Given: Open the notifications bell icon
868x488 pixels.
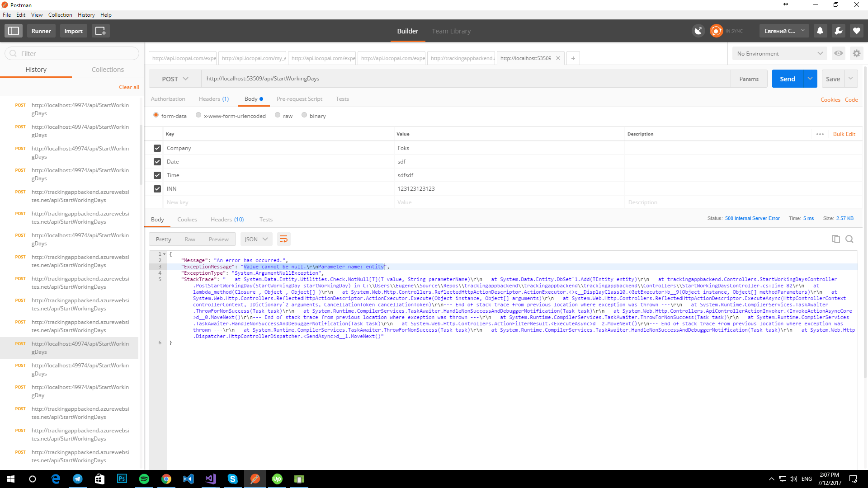Looking at the screenshot, I should point(820,31).
